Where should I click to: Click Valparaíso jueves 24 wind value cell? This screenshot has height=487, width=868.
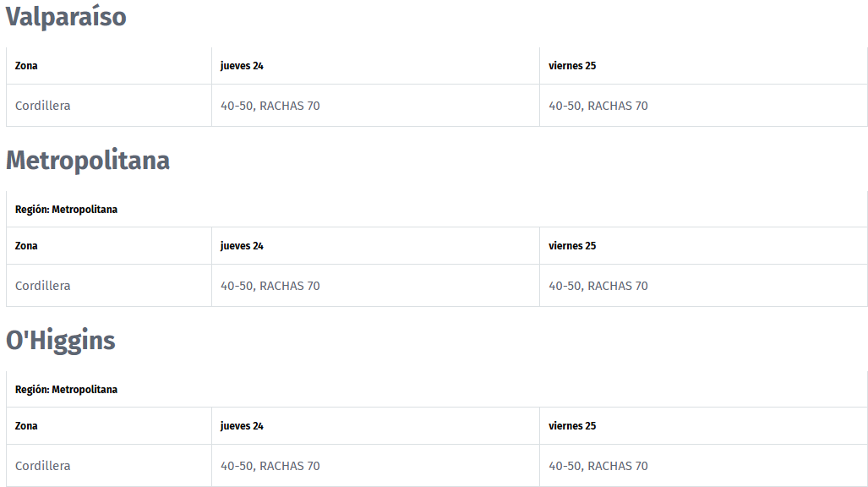tap(375, 106)
